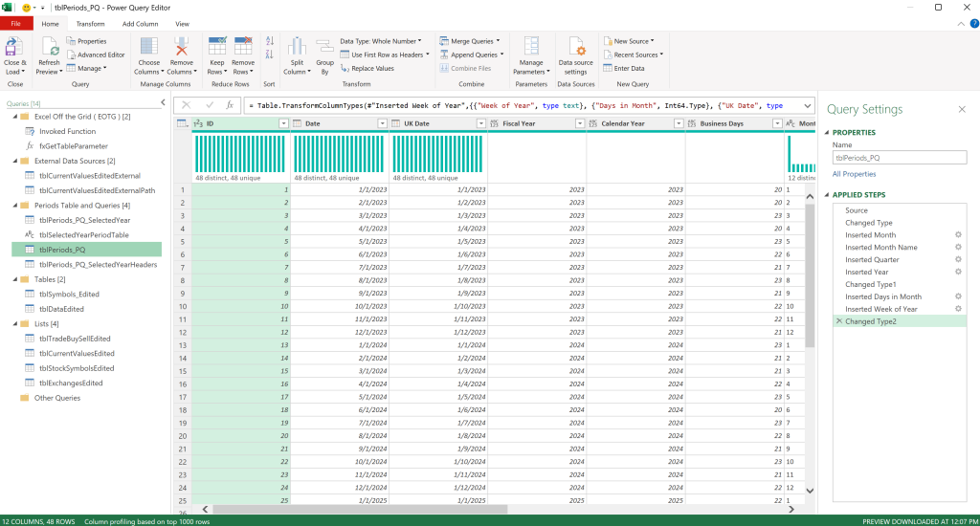Open the Advanced Editor
Screen dimensions: 980x526
pyautogui.click(x=96, y=55)
